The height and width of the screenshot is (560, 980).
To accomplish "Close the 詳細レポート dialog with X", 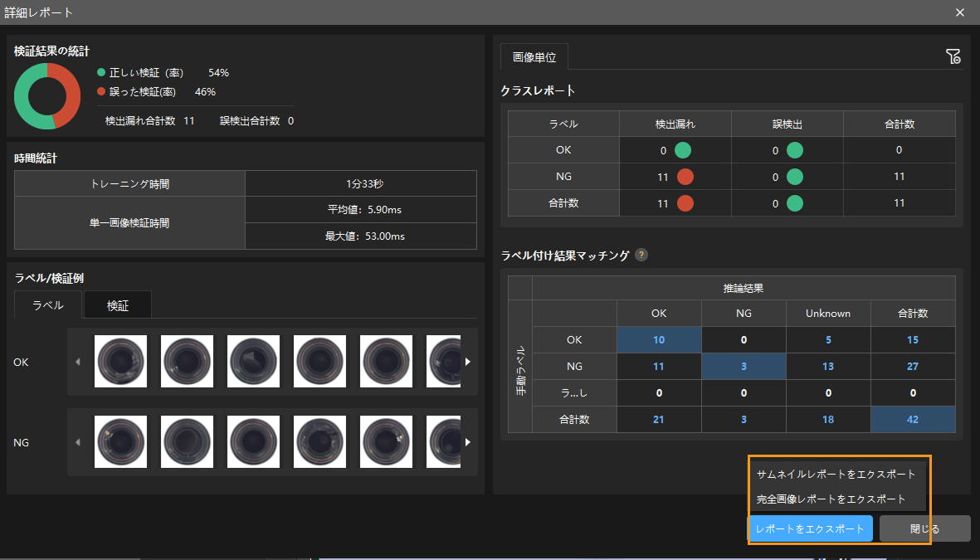I will tap(960, 12).
